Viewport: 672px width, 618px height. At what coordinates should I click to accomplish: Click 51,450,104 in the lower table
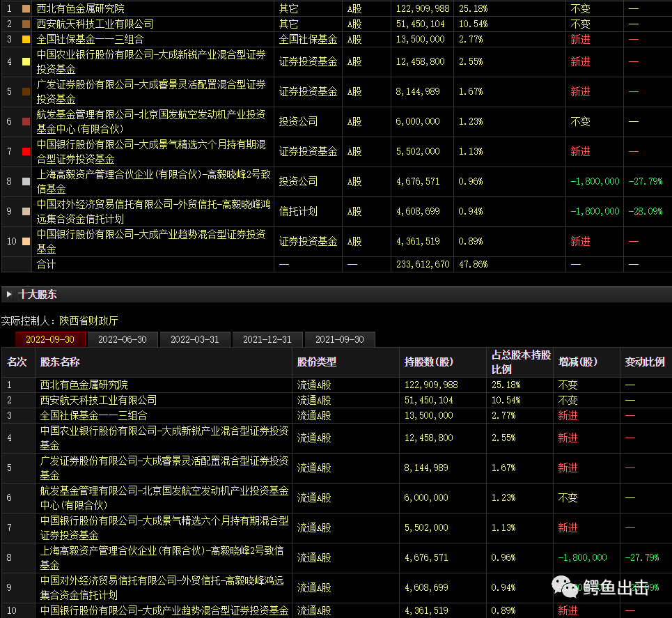click(x=428, y=400)
